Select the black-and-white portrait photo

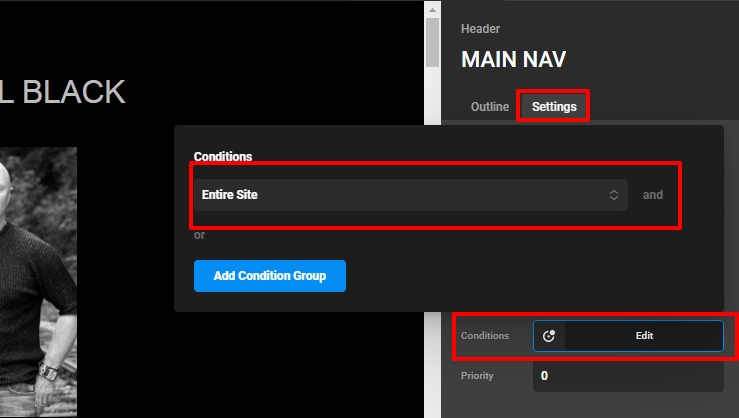pos(38,280)
